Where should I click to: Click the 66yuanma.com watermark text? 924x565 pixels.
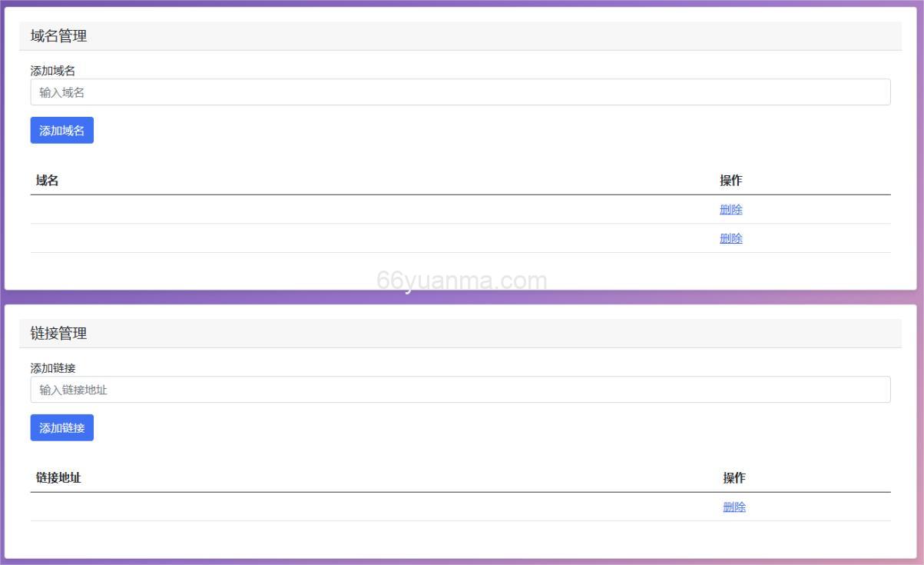462,281
